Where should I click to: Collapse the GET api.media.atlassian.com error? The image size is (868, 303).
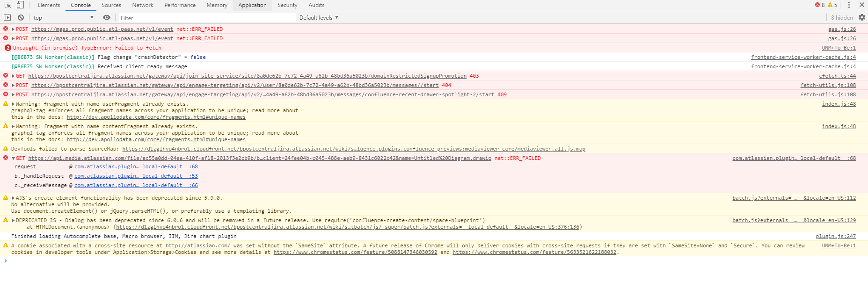click(13, 158)
